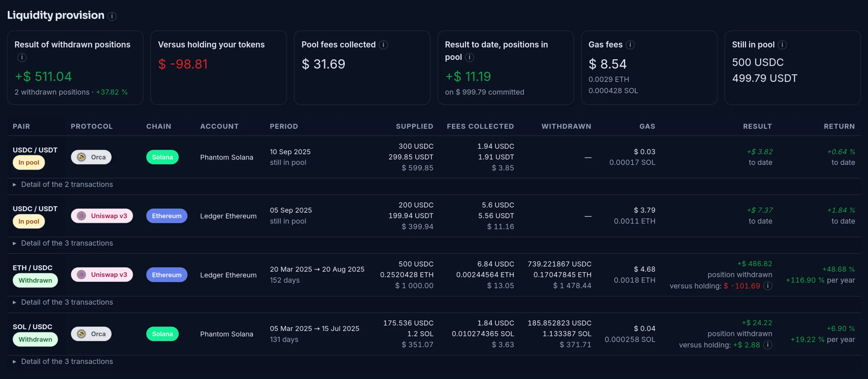Click the SUPPLIED column header

click(414, 126)
